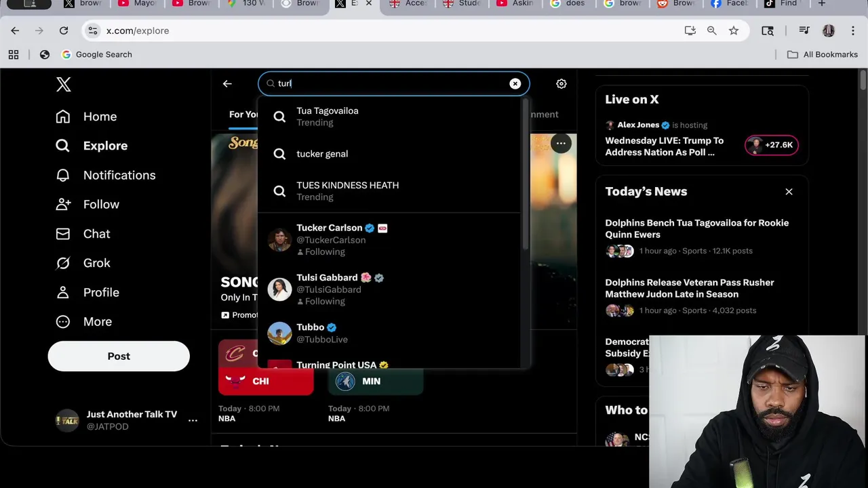
Task: Open Profile from the sidebar
Action: click(x=87, y=292)
